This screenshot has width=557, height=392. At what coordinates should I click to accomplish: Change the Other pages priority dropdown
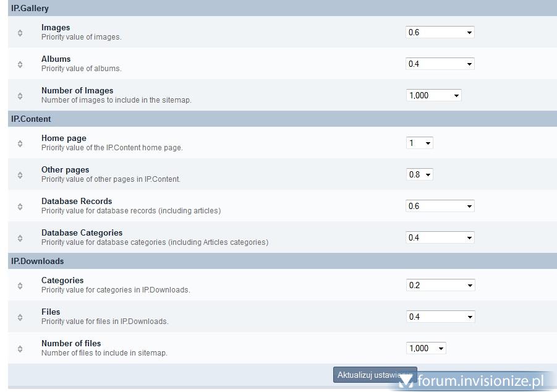pos(419,175)
